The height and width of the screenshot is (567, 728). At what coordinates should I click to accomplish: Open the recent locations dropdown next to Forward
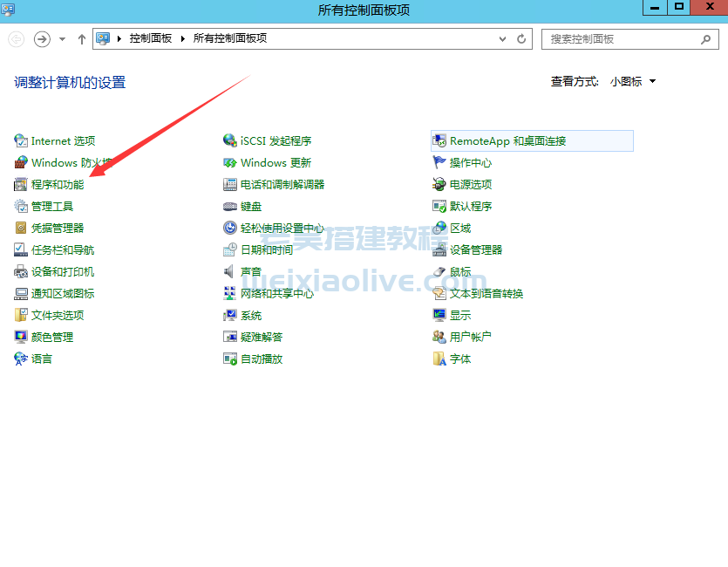coord(63,39)
